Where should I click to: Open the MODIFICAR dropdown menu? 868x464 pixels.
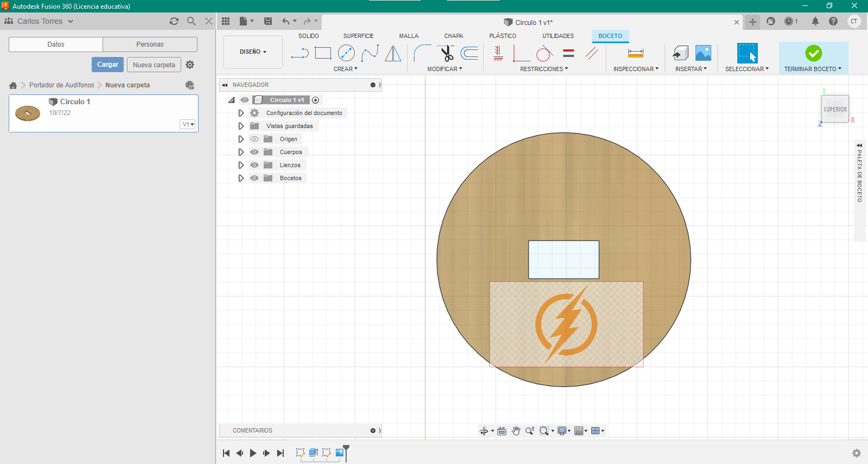(445, 69)
